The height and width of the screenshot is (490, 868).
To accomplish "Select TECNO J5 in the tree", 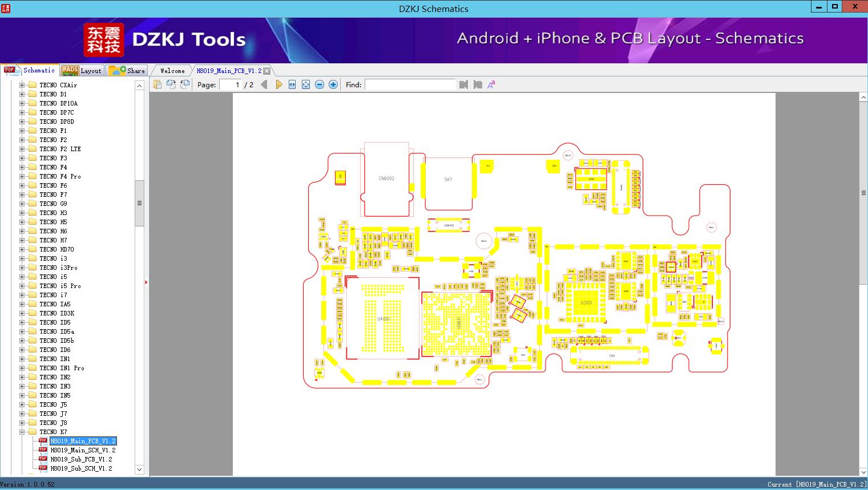I will (53, 404).
